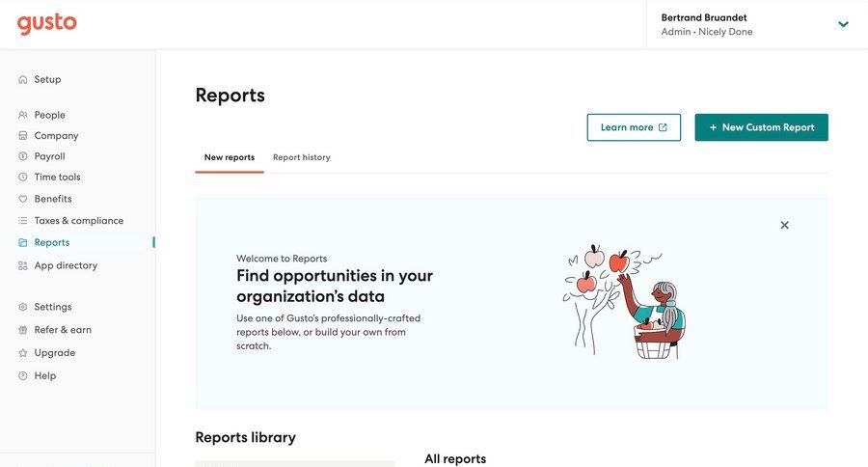Click the Benefits heart icon
868x467 pixels.
click(x=23, y=199)
